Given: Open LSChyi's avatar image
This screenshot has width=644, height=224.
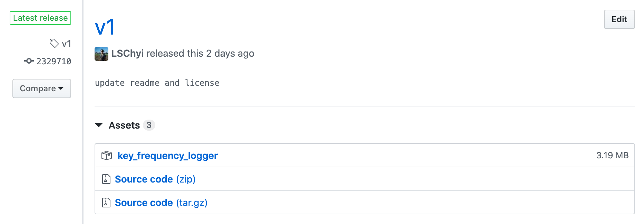Looking at the screenshot, I should tap(101, 54).
